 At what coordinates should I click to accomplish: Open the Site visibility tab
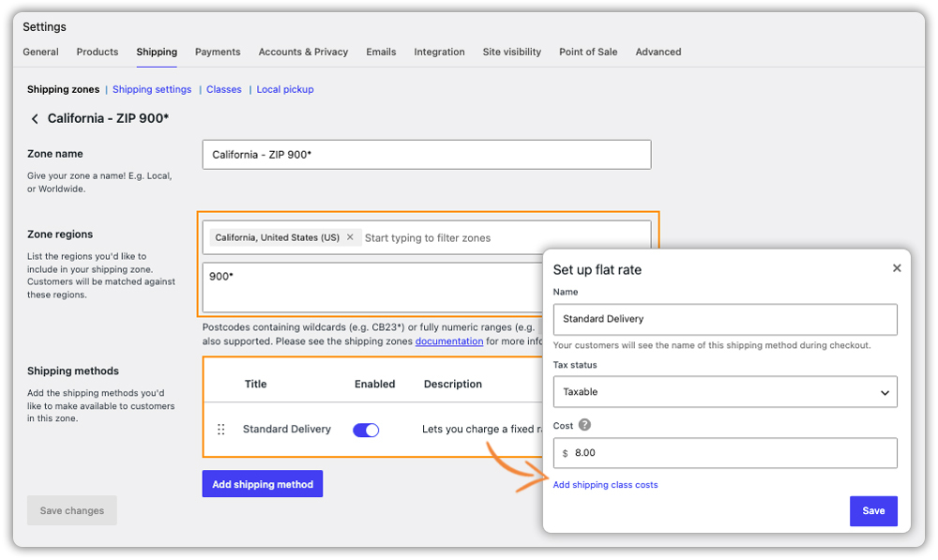(512, 52)
